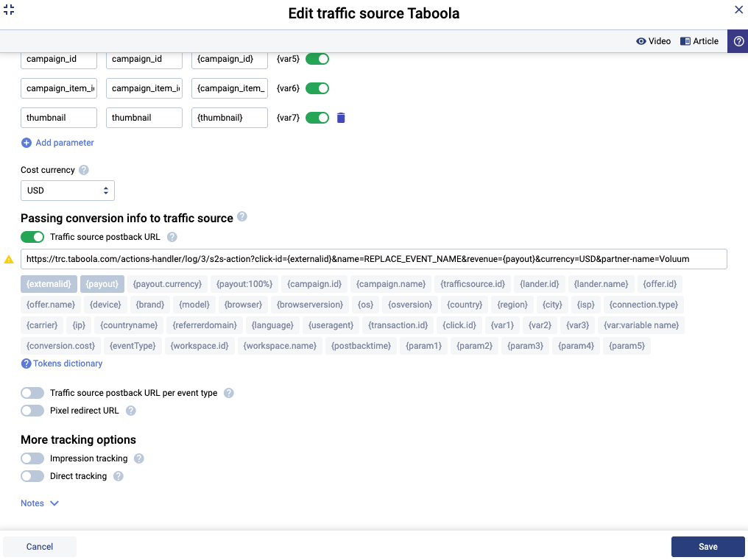This screenshot has width=748, height=560.
Task: Open the blue help panel question mark button
Action: (738, 41)
